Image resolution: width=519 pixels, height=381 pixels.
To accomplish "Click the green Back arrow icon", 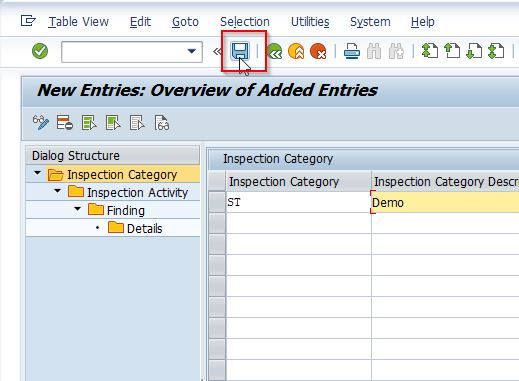I will [x=275, y=52].
